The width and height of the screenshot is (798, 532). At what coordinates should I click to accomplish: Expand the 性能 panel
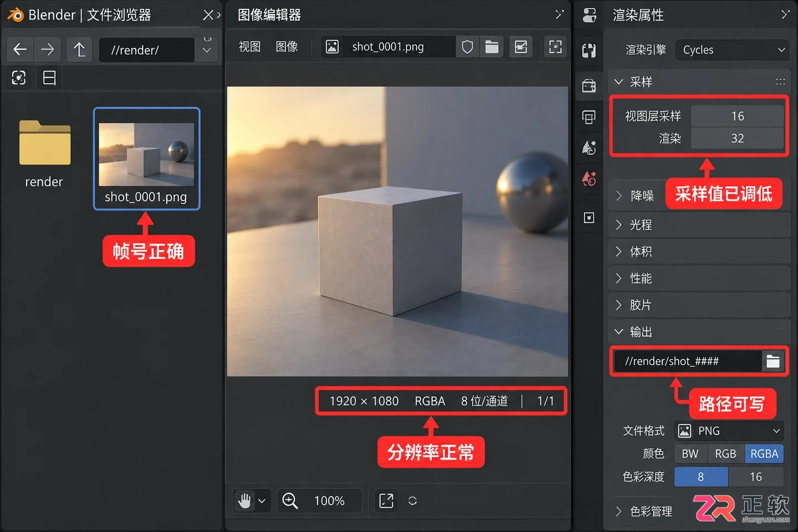click(x=699, y=278)
